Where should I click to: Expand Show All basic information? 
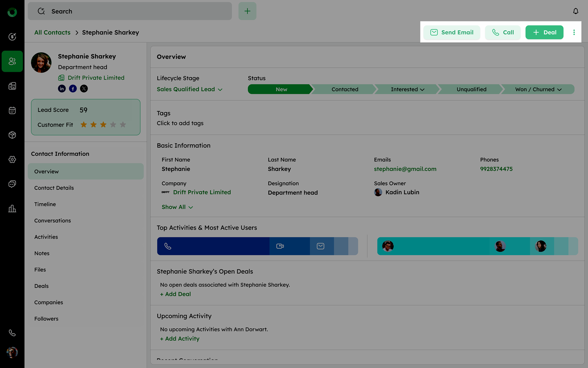tap(177, 207)
